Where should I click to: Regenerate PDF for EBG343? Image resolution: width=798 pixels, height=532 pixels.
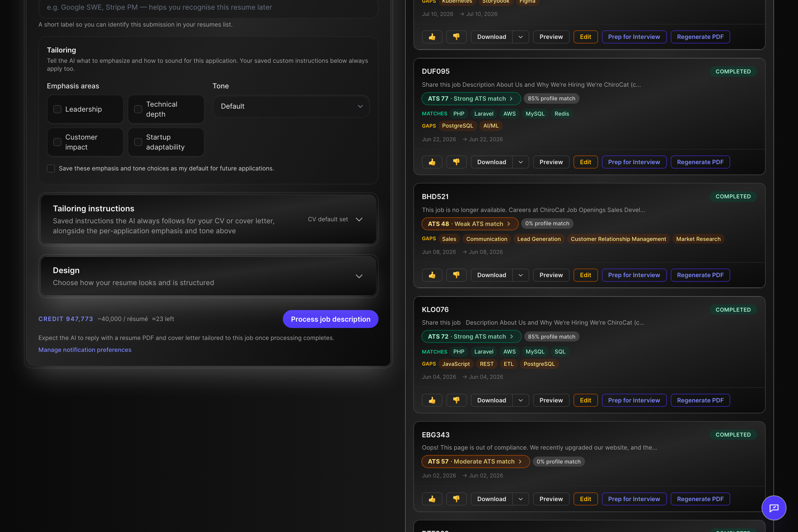pyautogui.click(x=700, y=499)
